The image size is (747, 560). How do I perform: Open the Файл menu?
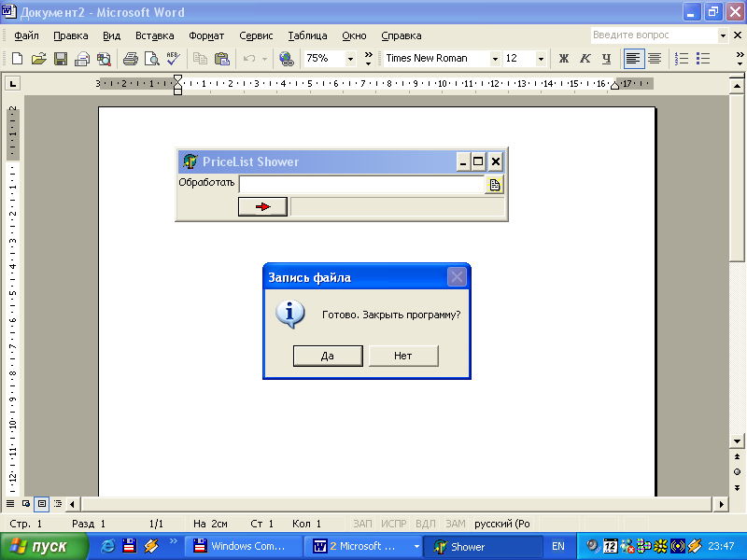(x=26, y=35)
